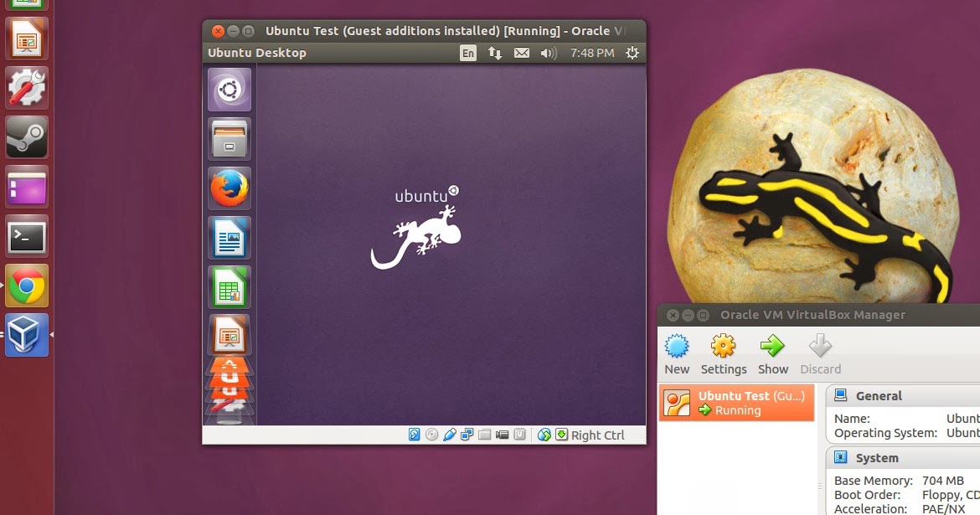
Task: Open the messaging envelope menu
Action: tap(521, 52)
